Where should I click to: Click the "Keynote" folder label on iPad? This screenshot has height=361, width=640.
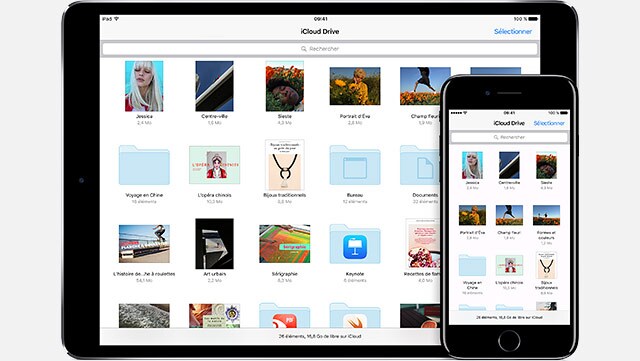pyautogui.click(x=355, y=274)
